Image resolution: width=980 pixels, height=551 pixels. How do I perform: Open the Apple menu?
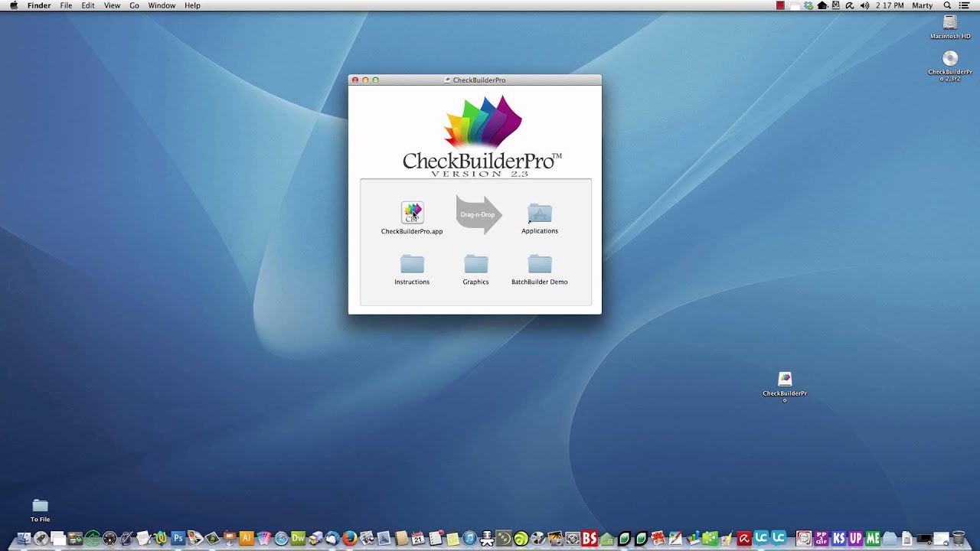tap(13, 5)
